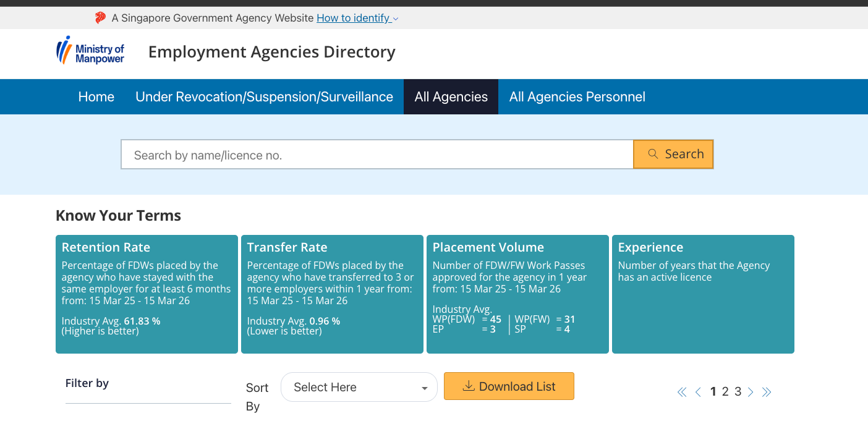
Task: Open page 3 of results
Action: (x=738, y=392)
